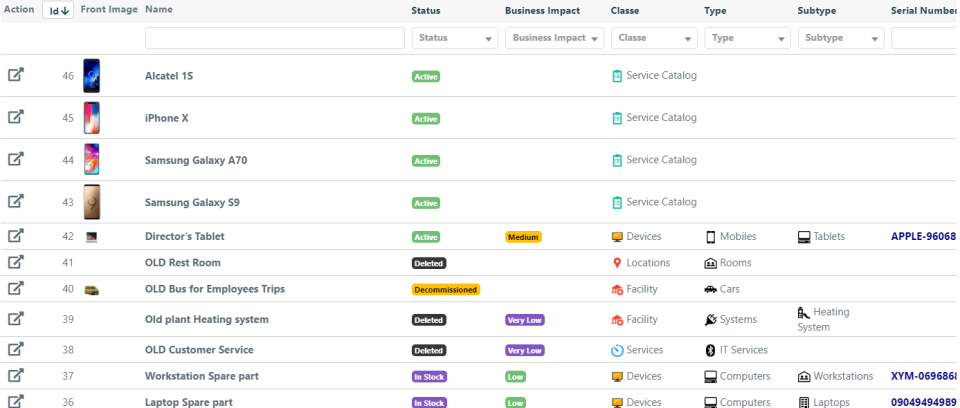Click the Name filter text field
The image size is (960, 408).
tap(274, 38)
